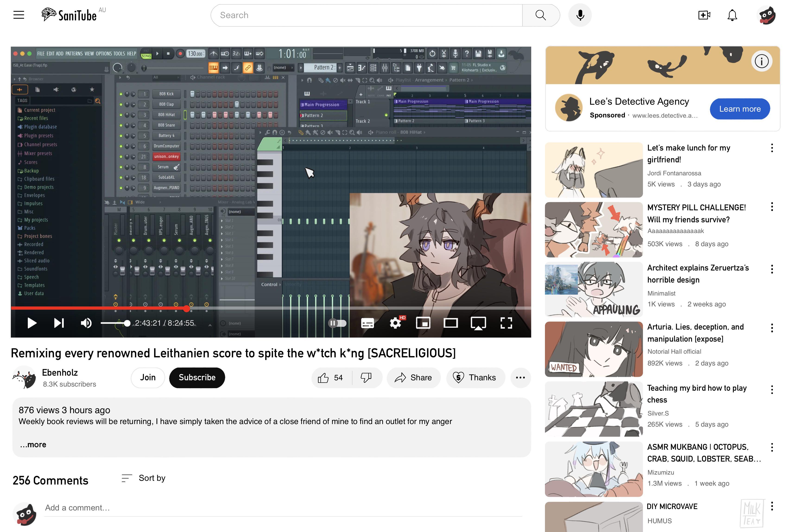Open the create video icon

704,15
